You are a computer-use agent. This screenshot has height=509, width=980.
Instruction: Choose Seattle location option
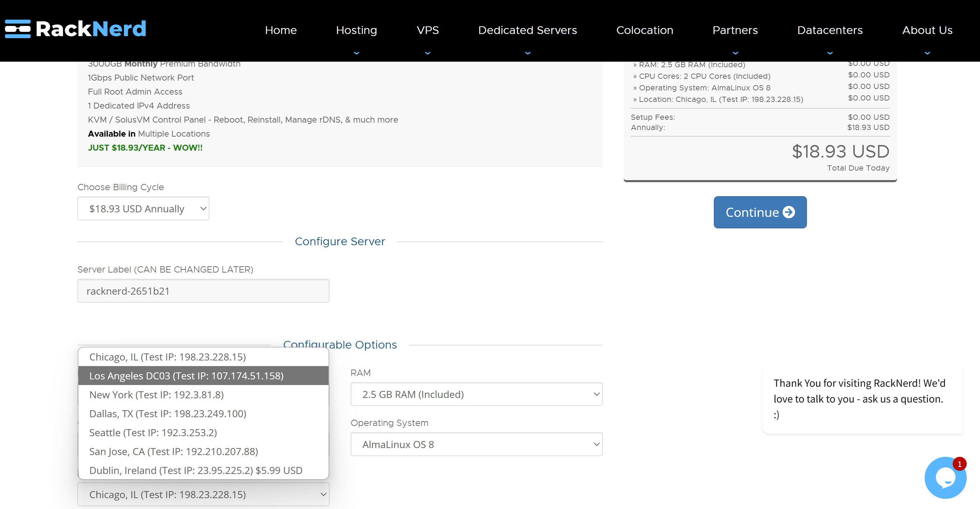click(203, 433)
